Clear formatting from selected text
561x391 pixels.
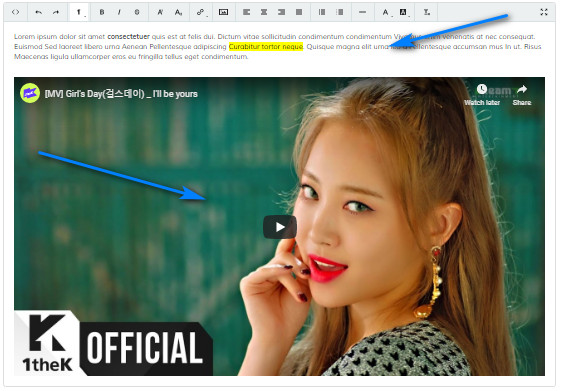coord(426,12)
